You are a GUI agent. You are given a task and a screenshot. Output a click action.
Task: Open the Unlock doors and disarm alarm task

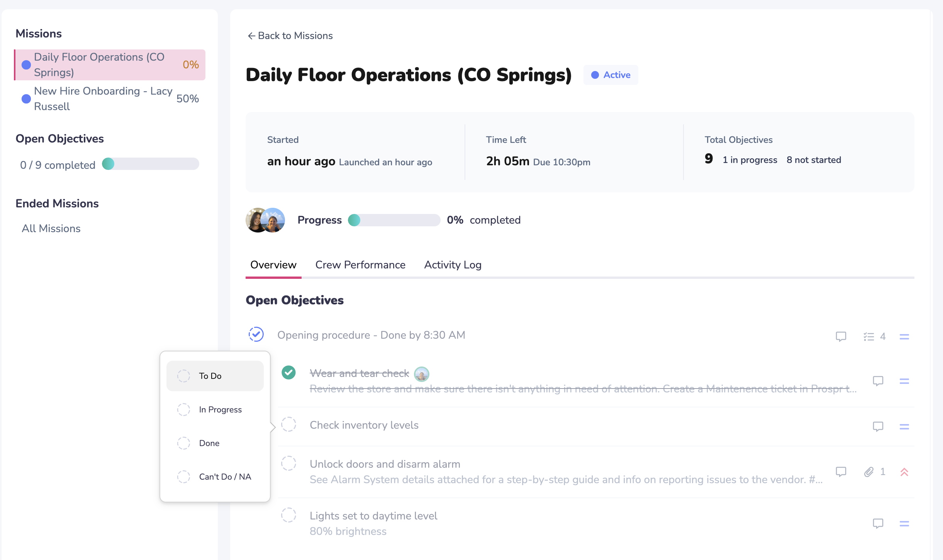385,464
